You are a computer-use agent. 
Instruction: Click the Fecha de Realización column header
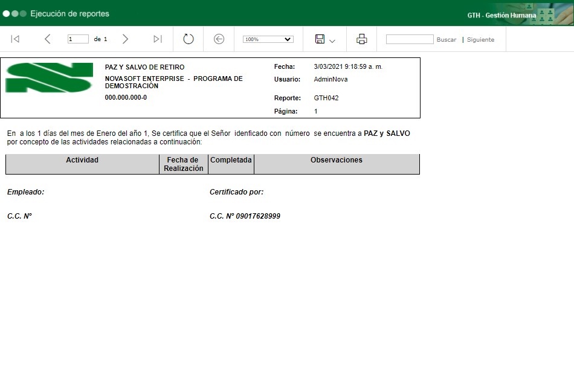click(183, 164)
